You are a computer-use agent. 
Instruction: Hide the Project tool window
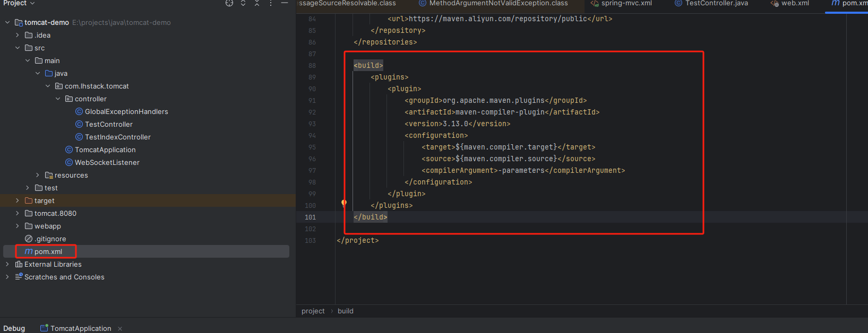pyautogui.click(x=285, y=3)
